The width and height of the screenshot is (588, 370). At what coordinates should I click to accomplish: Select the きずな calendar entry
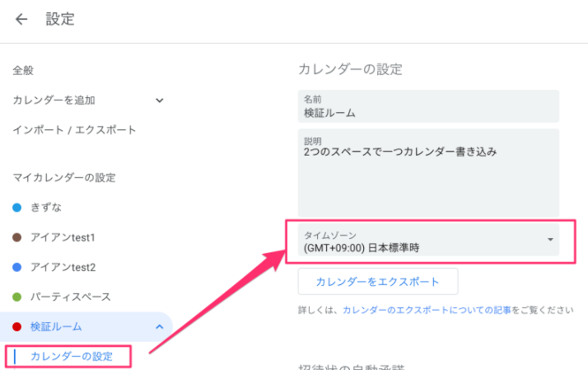[46, 207]
